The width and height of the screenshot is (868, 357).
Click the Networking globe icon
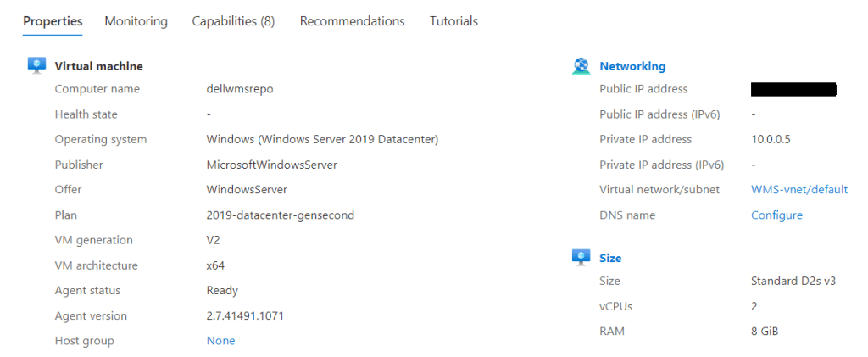[x=581, y=66]
